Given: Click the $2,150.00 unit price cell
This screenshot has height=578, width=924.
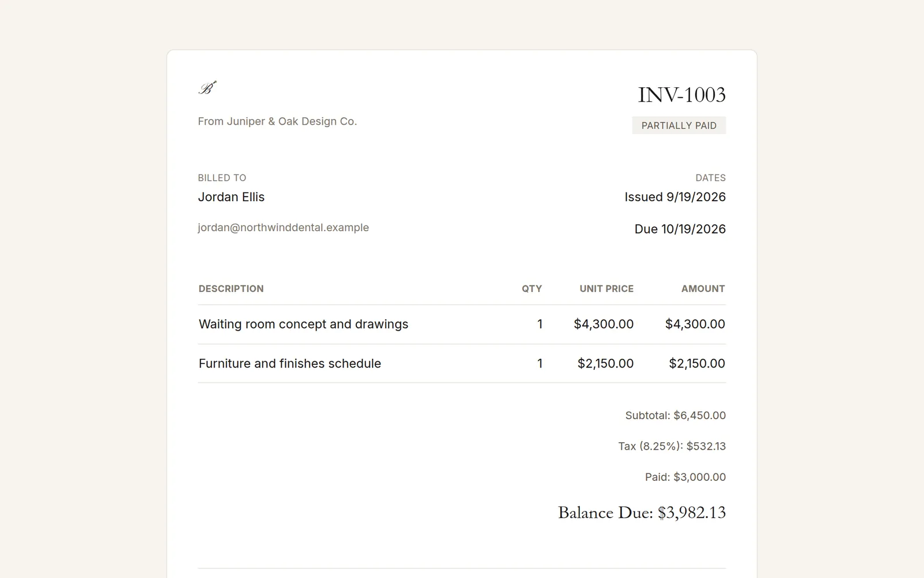Looking at the screenshot, I should [605, 364].
